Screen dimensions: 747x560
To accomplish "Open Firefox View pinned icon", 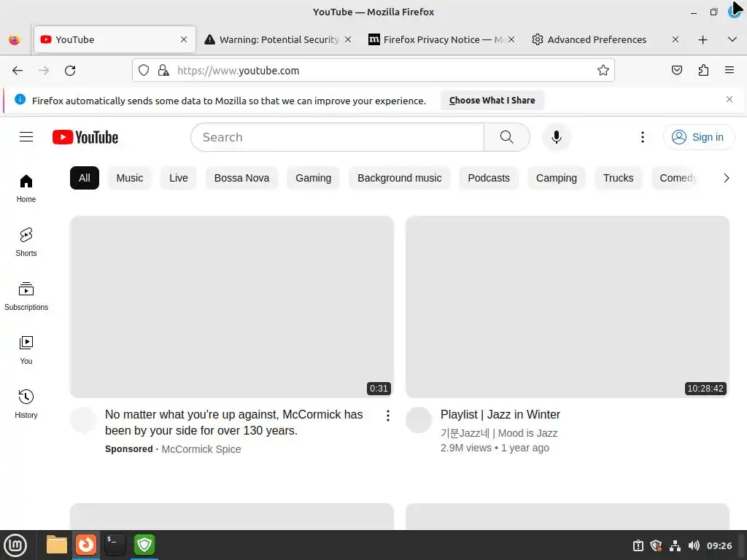I will pos(15,39).
